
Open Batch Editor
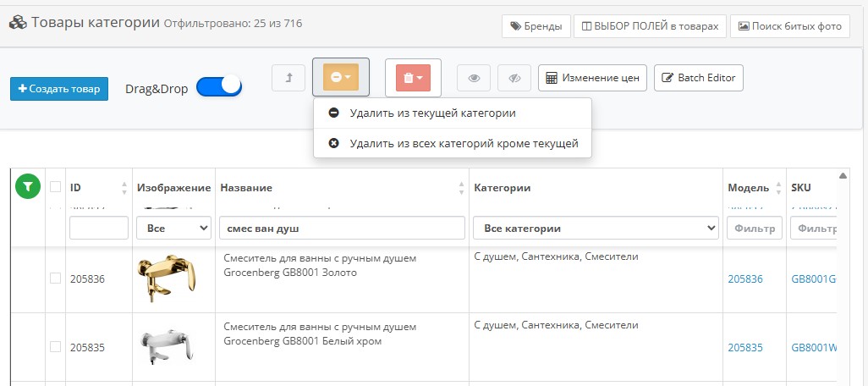[x=699, y=78]
